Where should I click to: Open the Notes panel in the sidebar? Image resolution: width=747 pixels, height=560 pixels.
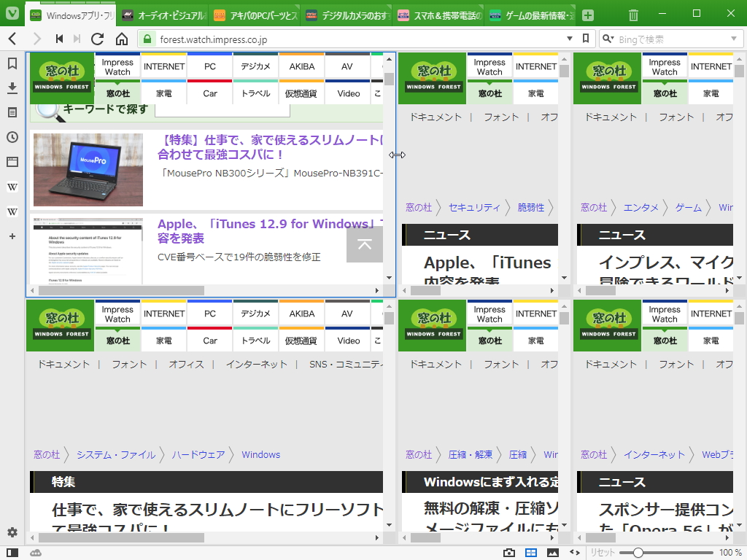[12, 112]
